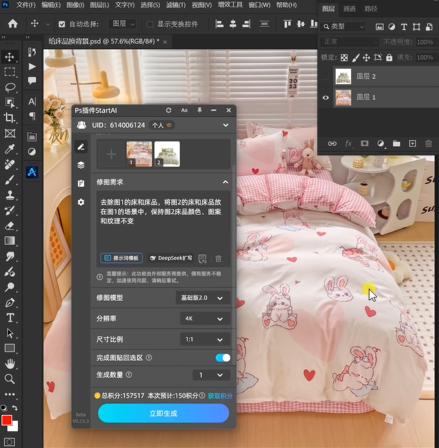Open the 文件(F) menu

[26, 5]
